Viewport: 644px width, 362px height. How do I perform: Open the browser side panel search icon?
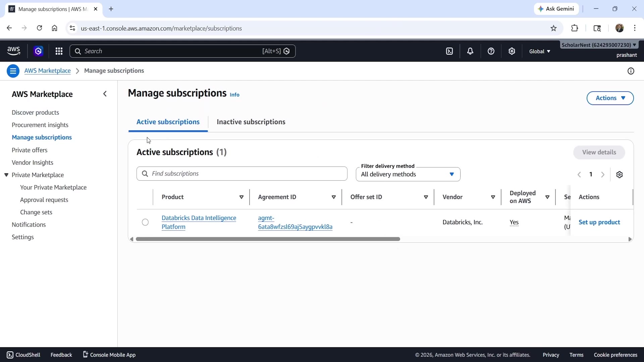pos(597,28)
